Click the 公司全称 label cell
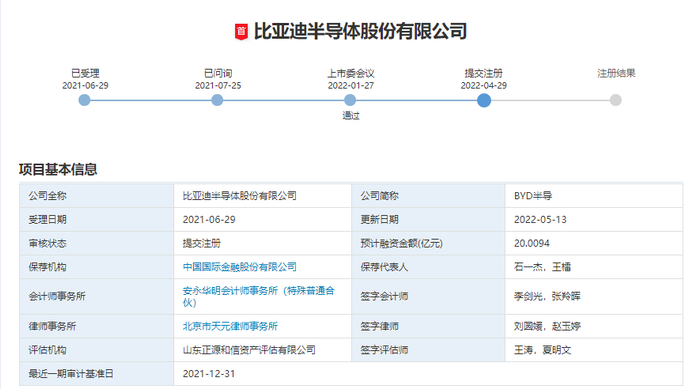 point(96,196)
